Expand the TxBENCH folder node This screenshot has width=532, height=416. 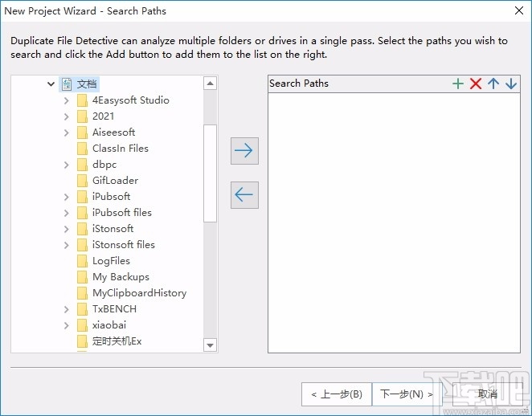pyautogui.click(x=67, y=309)
